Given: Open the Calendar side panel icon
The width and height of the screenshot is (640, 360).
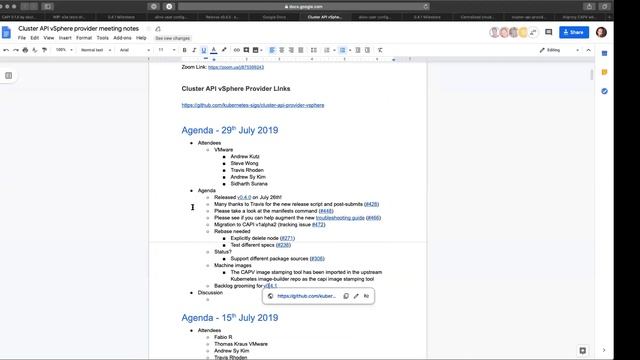Looking at the screenshot, I should [604, 53].
